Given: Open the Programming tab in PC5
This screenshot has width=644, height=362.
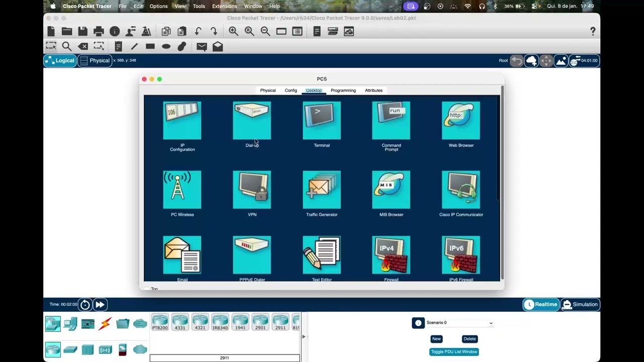Looking at the screenshot, I should pos(343,90).
